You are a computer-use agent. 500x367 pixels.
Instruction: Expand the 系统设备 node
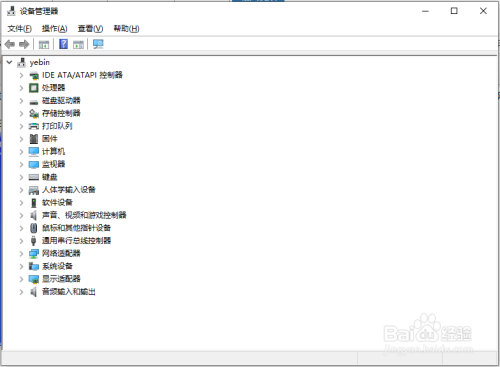(x=21, y=266)
